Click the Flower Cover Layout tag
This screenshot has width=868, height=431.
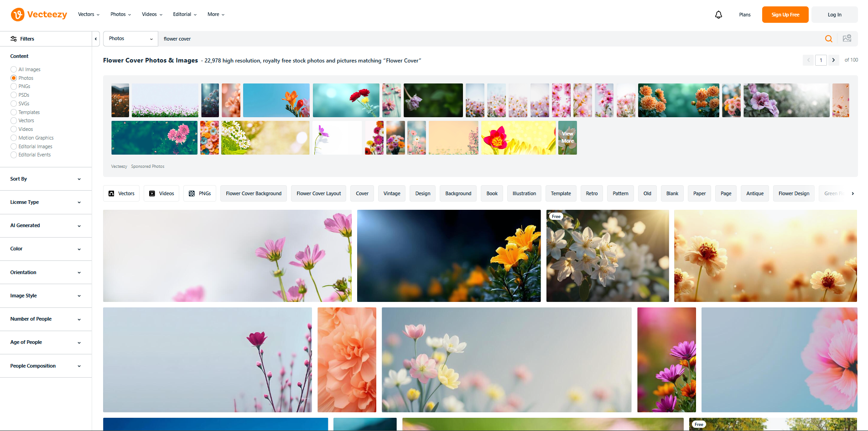click(319, 193)
